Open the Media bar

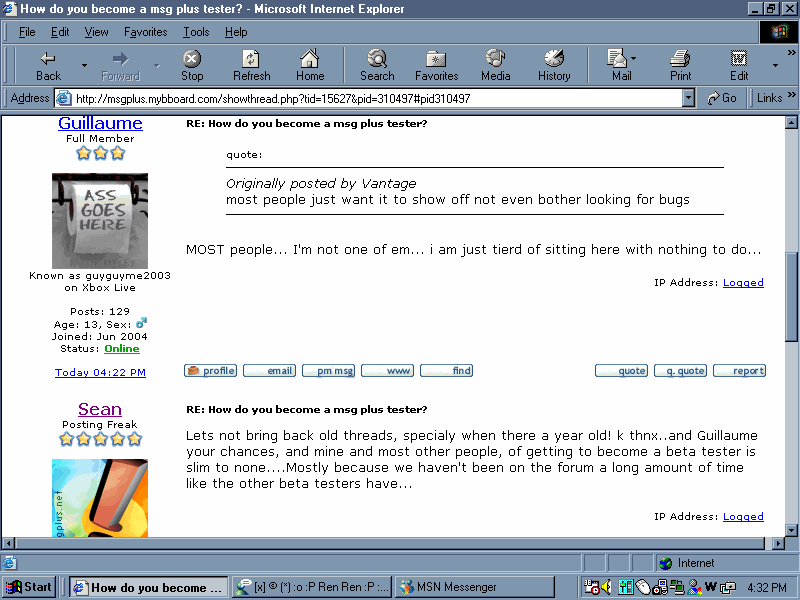point(495,66)
